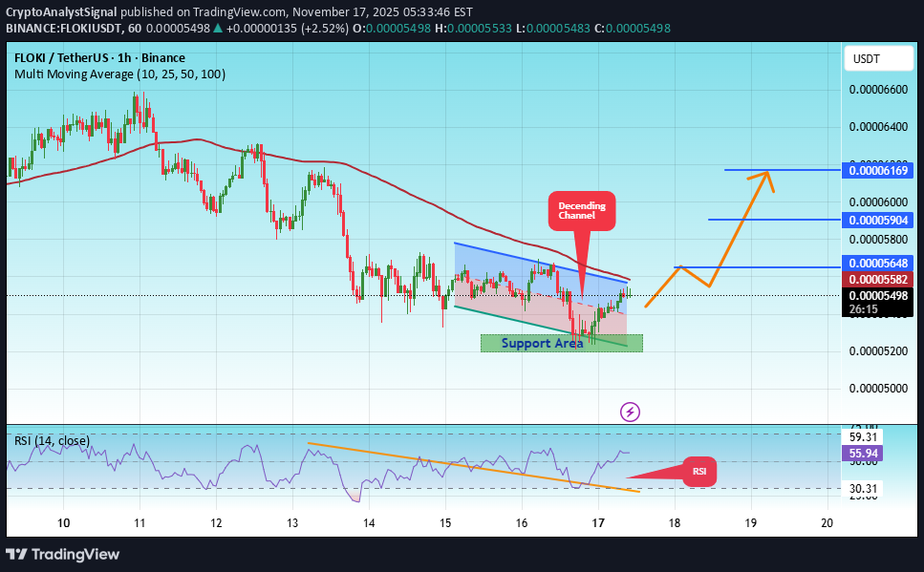Click the blue 0.00006169 target price level
The height and width of the screenshot is (572, 924).
point(878,170)
